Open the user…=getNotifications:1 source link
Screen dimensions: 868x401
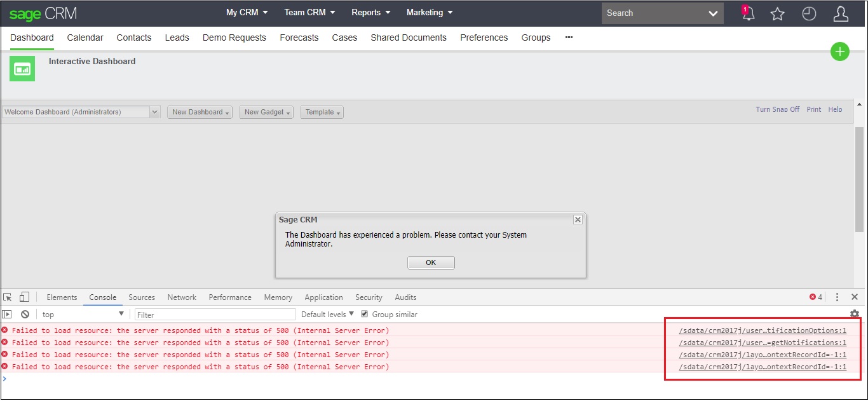coord(763,343)
